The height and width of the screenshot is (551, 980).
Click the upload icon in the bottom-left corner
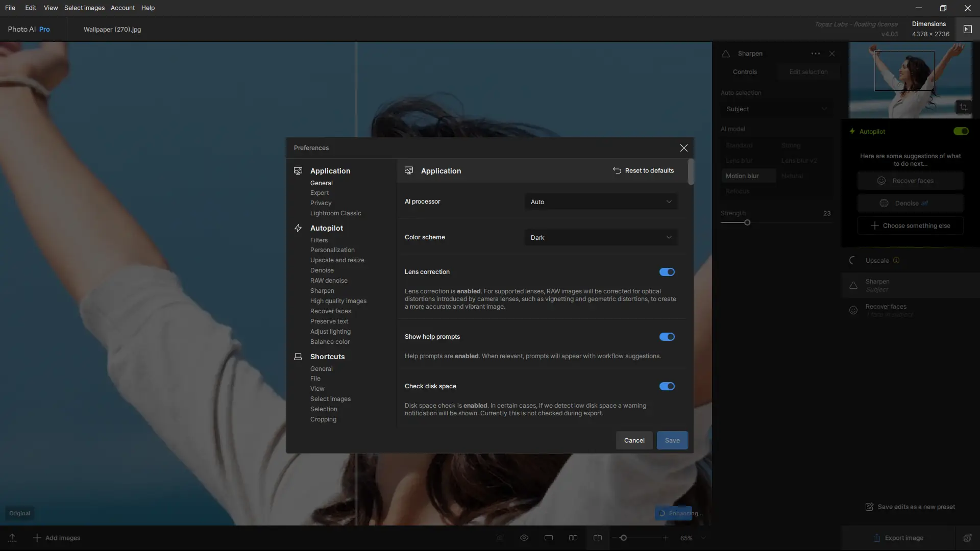[x=12, y=538]
